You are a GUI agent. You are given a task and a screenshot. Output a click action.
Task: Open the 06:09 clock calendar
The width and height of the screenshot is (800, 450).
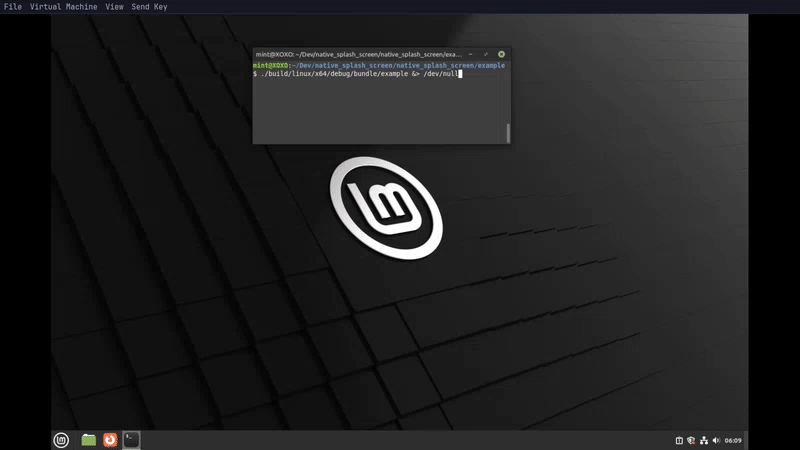coord(733,440)
